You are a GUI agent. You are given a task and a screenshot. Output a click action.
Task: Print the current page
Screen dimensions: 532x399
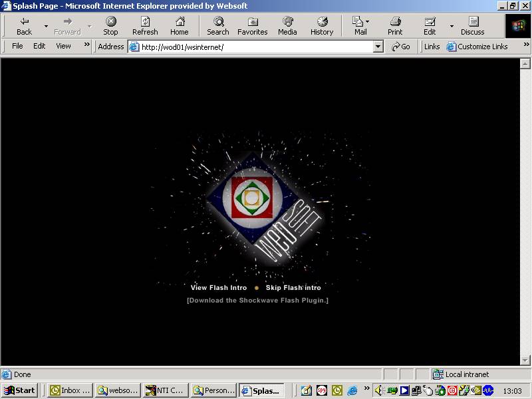(395, 26)
